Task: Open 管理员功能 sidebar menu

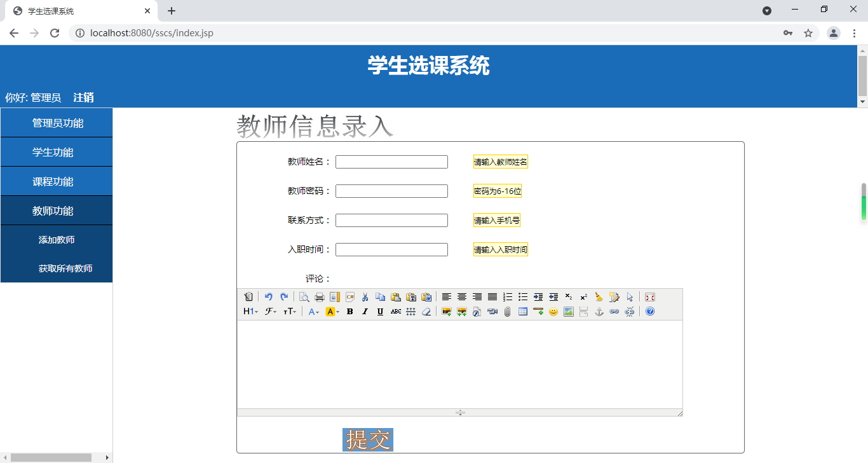Action: point(57,123)
